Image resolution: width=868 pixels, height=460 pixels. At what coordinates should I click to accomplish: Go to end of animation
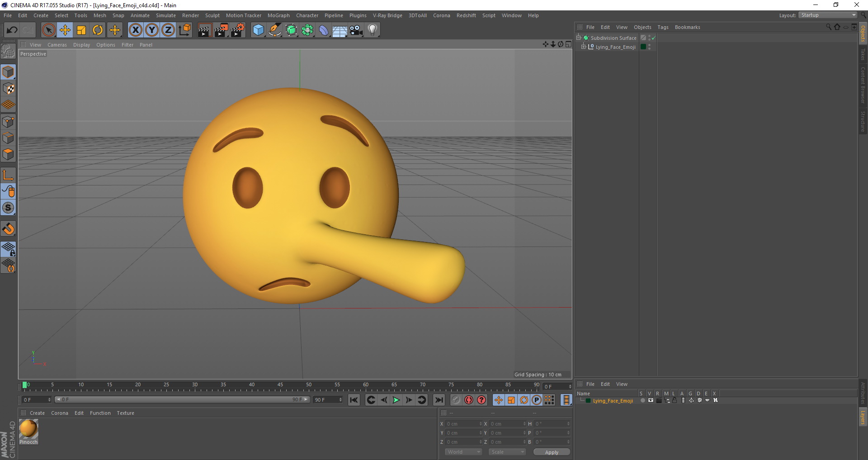click(x=439, y=400)
